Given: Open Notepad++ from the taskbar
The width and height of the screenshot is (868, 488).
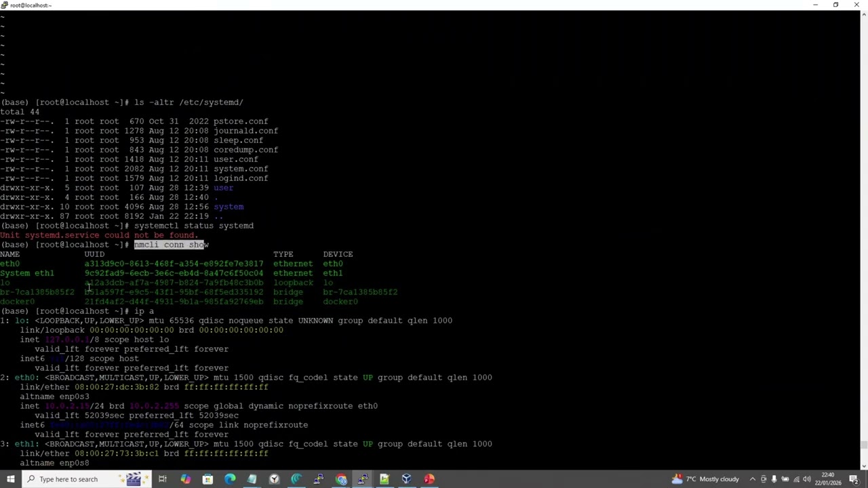Looking at the screenshot, I should coord(384,479).
